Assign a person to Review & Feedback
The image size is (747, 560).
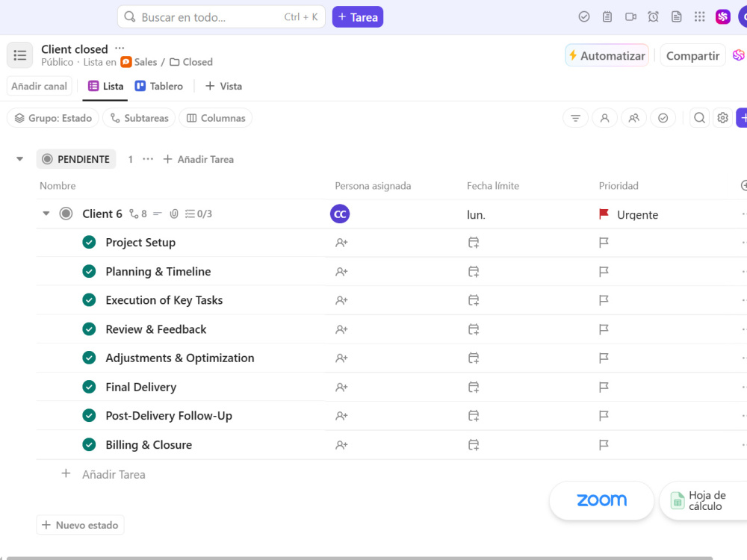(x=341, y=329)
